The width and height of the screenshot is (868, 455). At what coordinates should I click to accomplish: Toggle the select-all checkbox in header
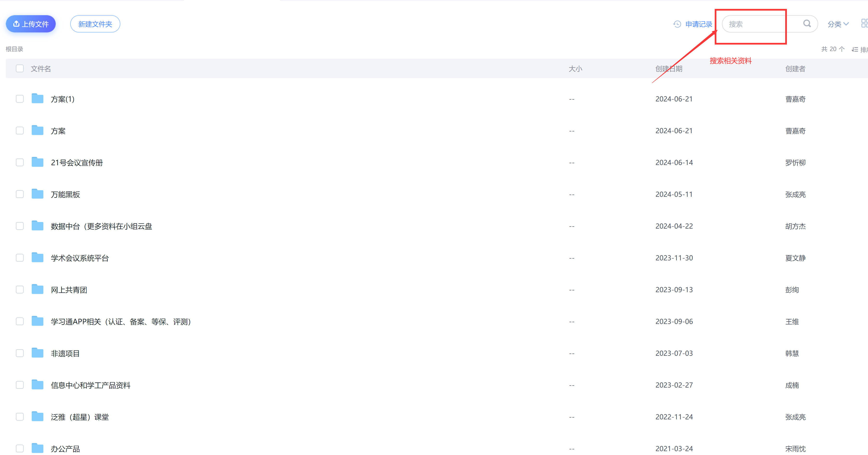tap(20, 68)
